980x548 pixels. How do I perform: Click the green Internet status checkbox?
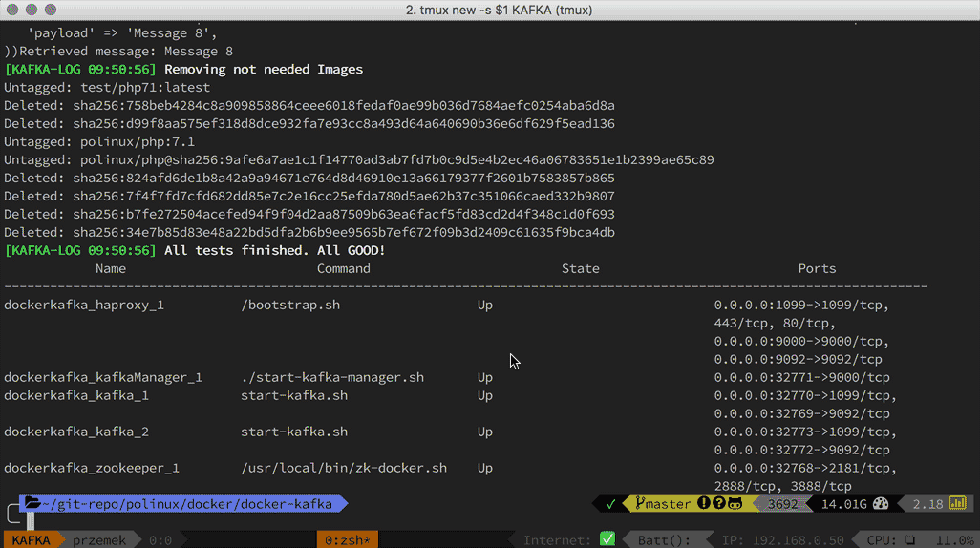607,538
